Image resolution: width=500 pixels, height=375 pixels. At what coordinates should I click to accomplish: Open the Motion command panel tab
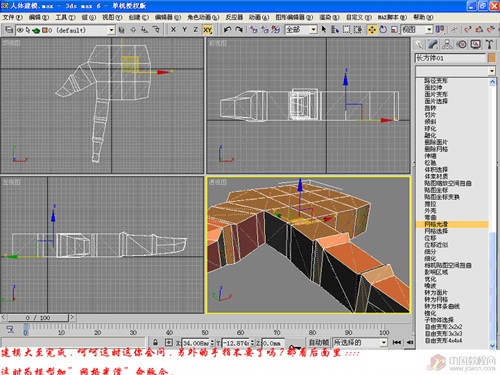462,45
